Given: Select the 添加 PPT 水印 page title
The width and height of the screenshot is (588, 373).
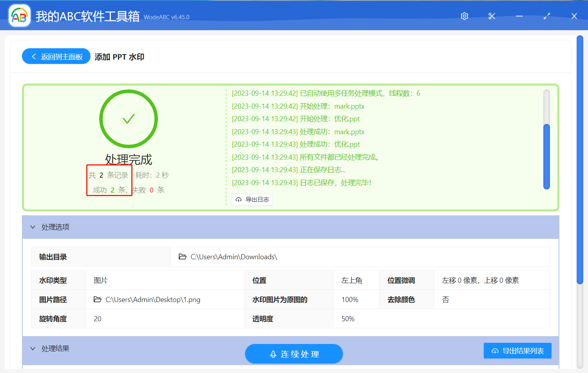Looking at the screenshot, I should [120, 56].
